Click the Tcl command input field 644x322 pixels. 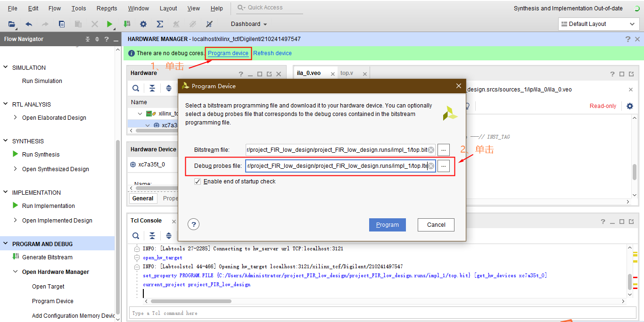click(382, 313)
